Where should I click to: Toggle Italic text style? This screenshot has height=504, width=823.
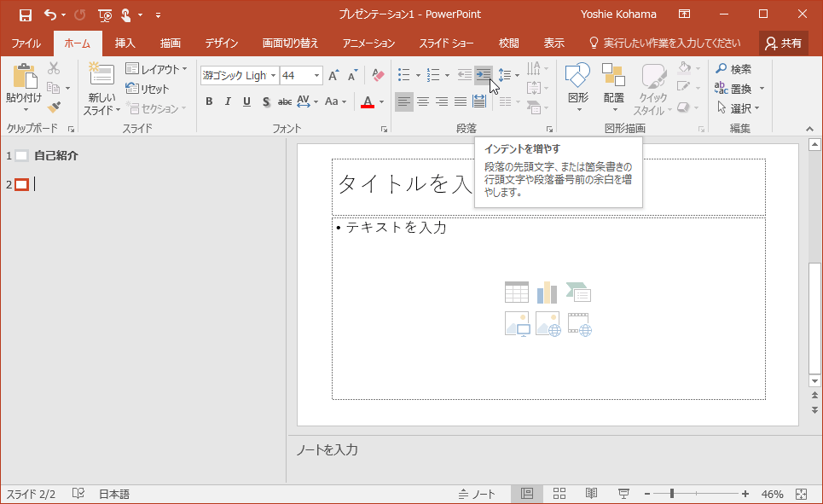point(228,101)
